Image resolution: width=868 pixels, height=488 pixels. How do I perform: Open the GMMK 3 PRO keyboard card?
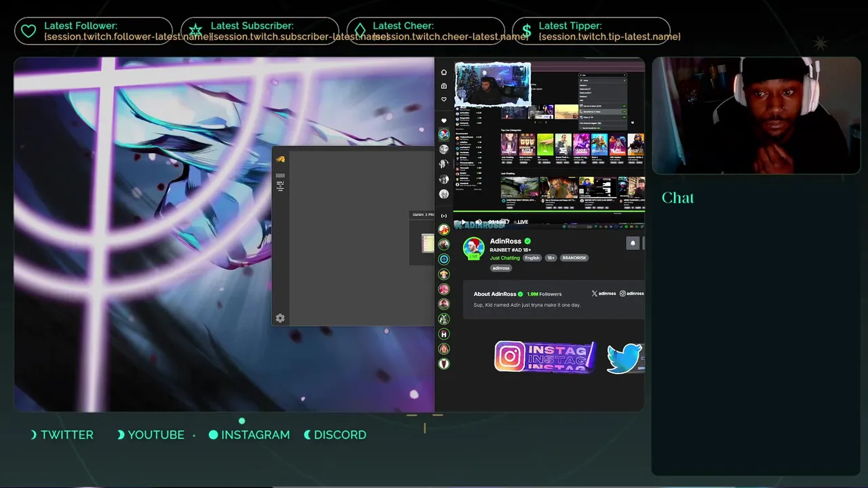pyautogui.click(x=423, y=237)
